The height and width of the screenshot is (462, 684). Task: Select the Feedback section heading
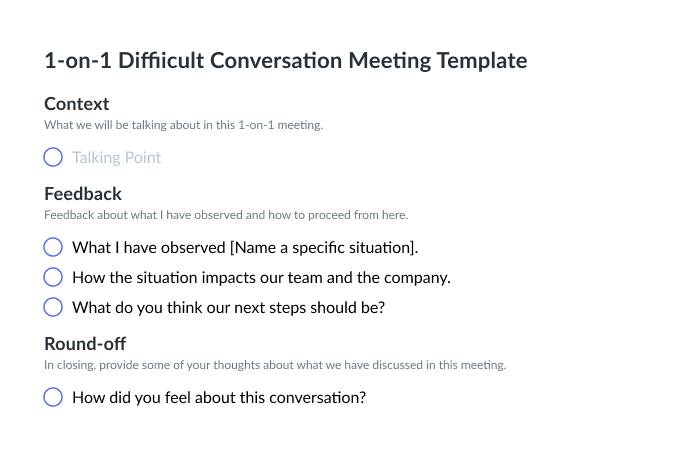pyautogui.click(x=83, y=194)
